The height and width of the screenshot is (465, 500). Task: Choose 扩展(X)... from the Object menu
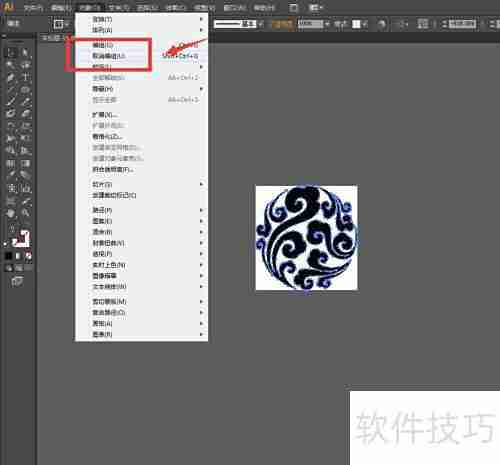point(141,115)
